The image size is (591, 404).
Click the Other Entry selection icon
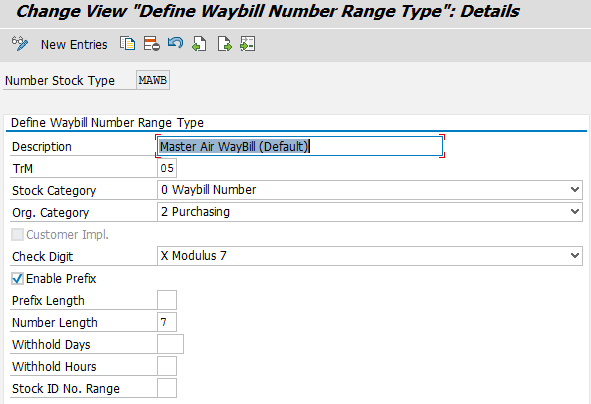[248, 44]
